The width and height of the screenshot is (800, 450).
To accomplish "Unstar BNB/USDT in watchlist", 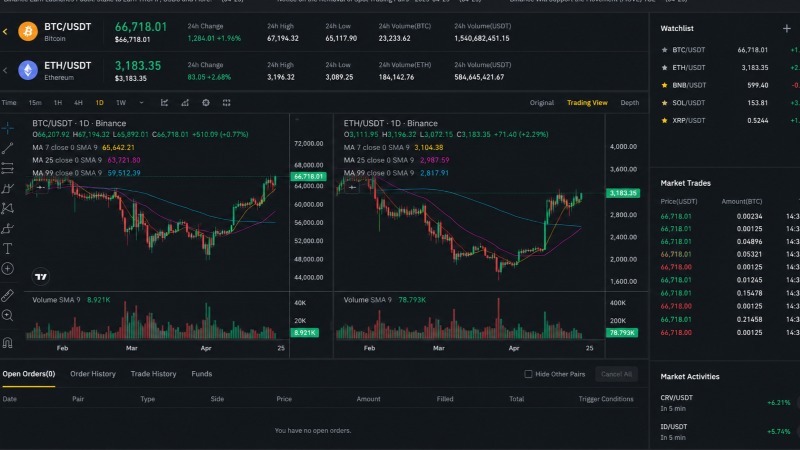I will (x=664, y=85).
